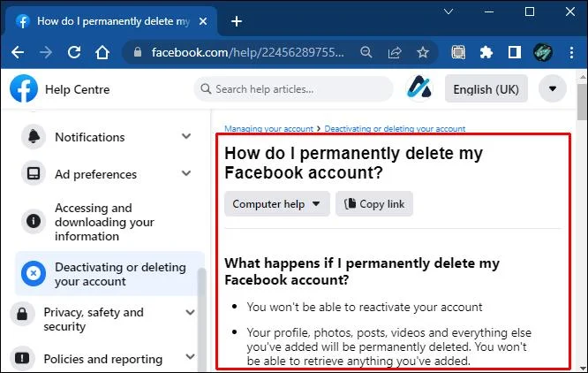Expand the Ad preferences section chevron
The width and height of the screenshot is (588, 373).
click(186, 173)
